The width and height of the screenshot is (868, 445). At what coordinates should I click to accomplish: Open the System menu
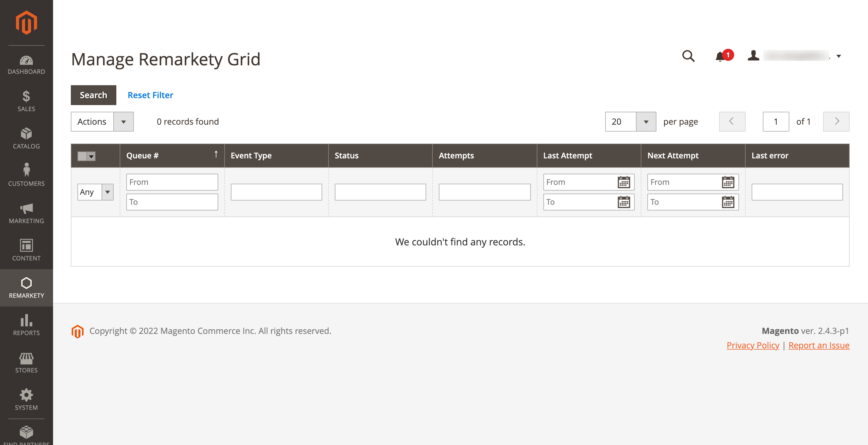26,400
